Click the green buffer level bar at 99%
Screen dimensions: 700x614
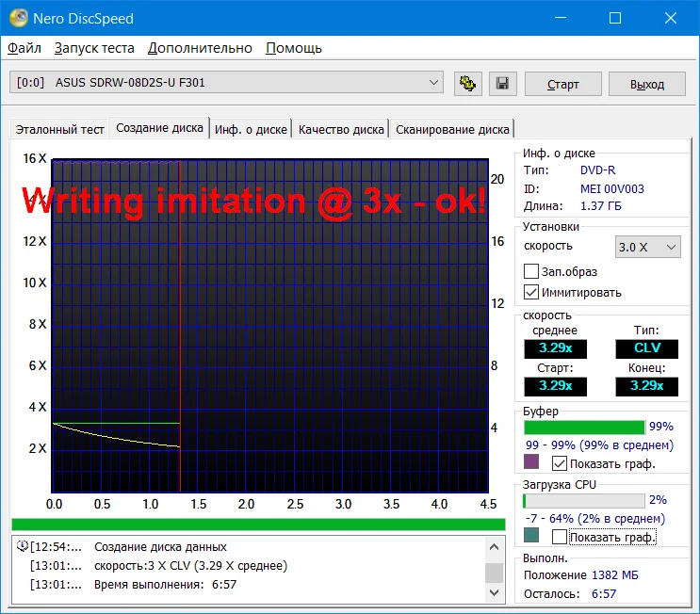coord(584,427)
